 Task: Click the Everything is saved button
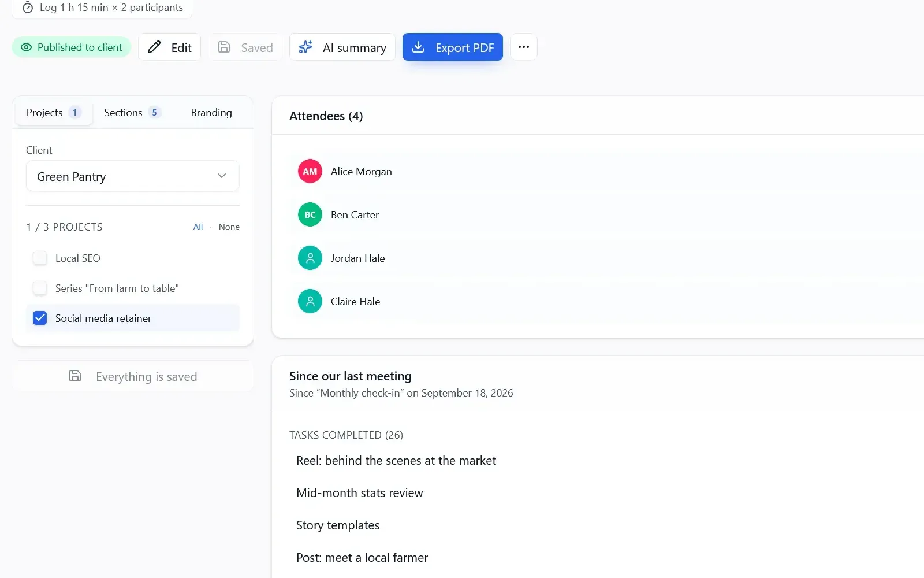tap(133, 376)
